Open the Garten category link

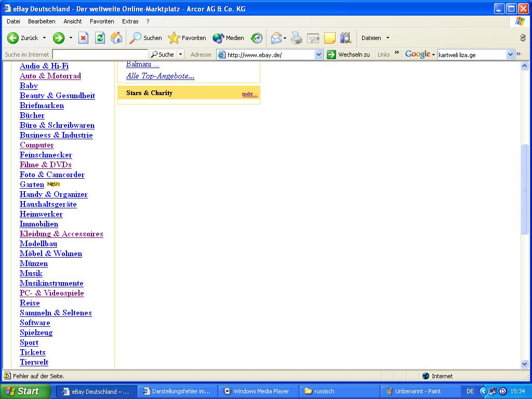pyautogui.click(x=32, y=184)
